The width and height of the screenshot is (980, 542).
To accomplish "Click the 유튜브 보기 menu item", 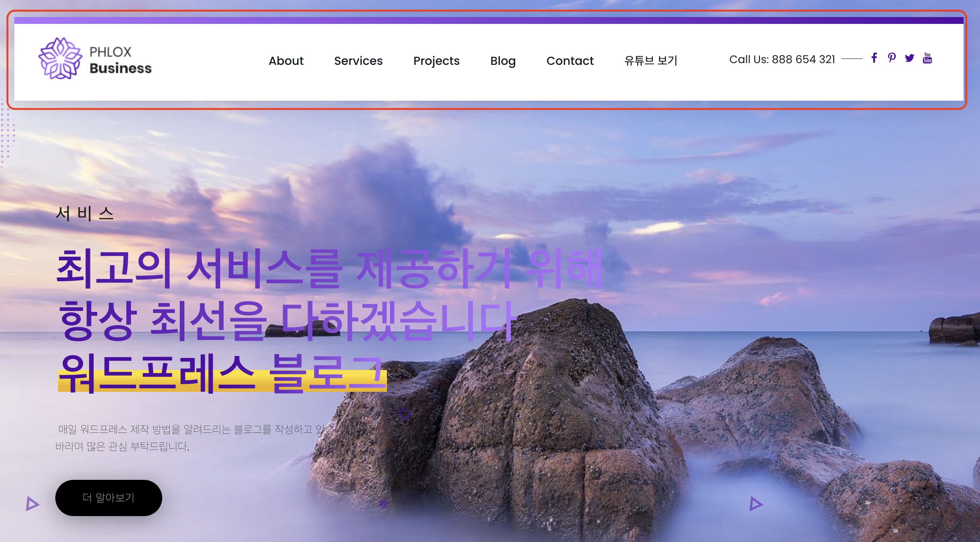I will 650,61.
